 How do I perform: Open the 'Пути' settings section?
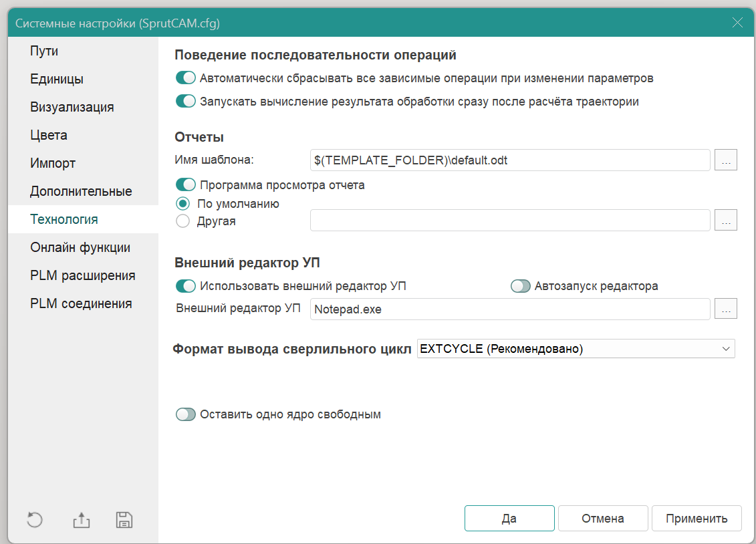coord(44,51)
